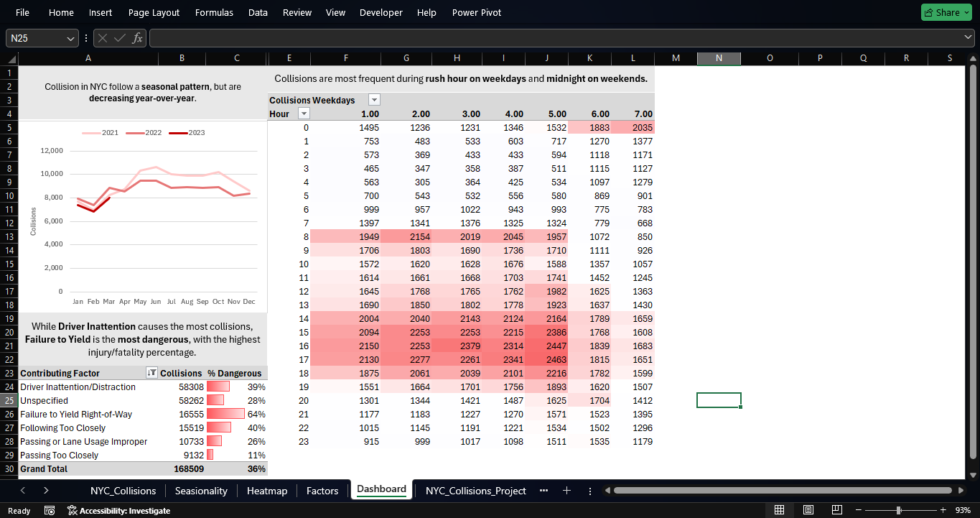Image resolution: width=980 pixels, height=518 pixels.
Task: Click the formula bar Enter checkmark icon
Action: (120, 38)
